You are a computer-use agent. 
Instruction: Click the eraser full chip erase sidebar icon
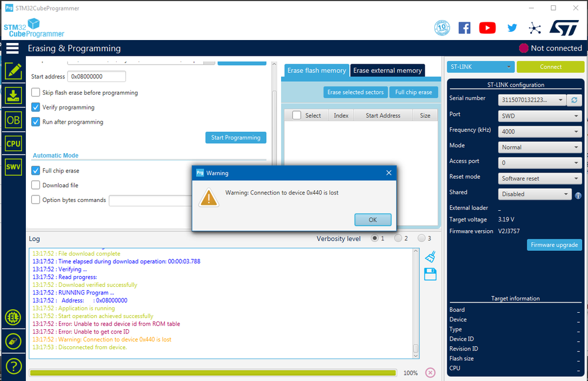click(13, 342)
